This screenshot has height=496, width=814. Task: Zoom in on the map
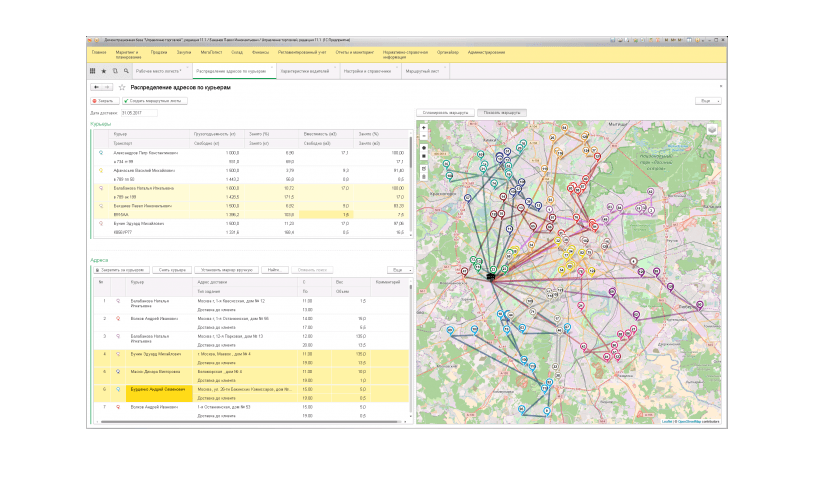coord(424,127)
